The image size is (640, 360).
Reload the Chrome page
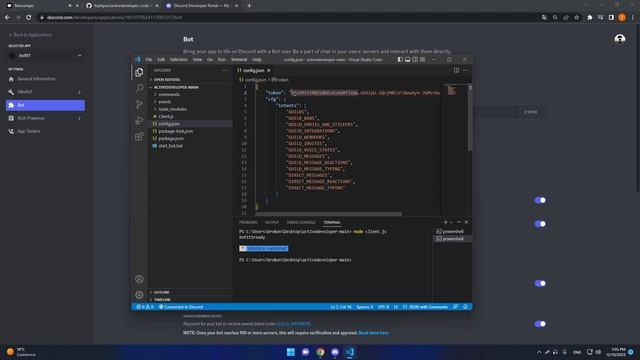click(x=29, y=18)
